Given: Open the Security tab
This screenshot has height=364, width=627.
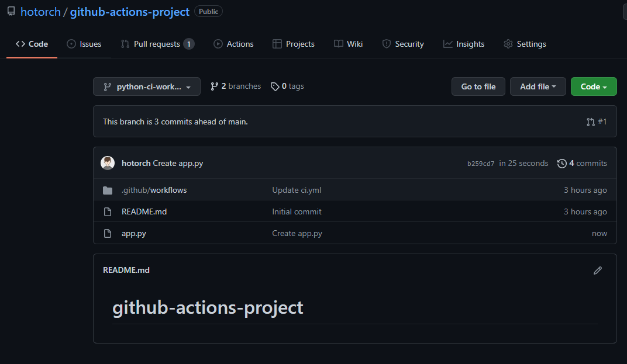Looking at the screenshot, I should (x=403, y=44).
